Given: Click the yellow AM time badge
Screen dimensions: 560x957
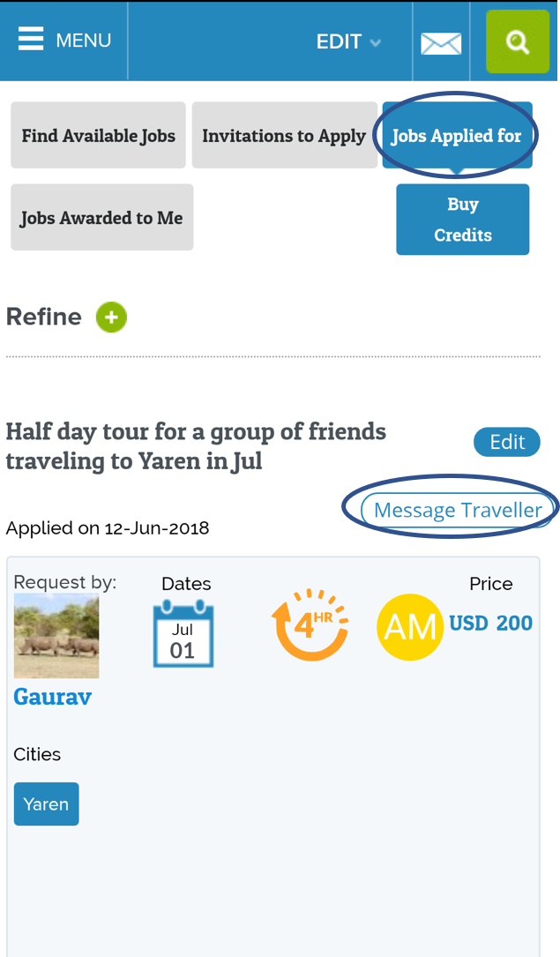Looking at the screenshot, I should click(x=410, y=627).
